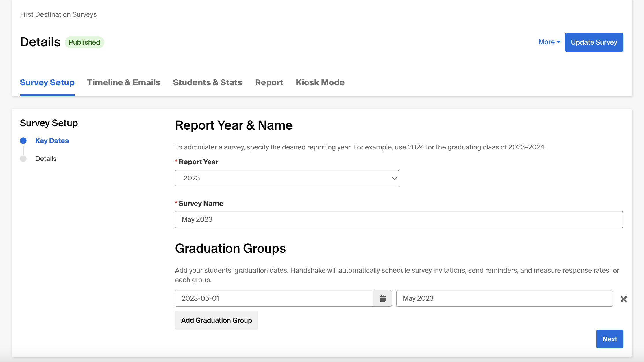
Task: Open First Destination Surveys breadcrumb link
Action: (58, 14)
